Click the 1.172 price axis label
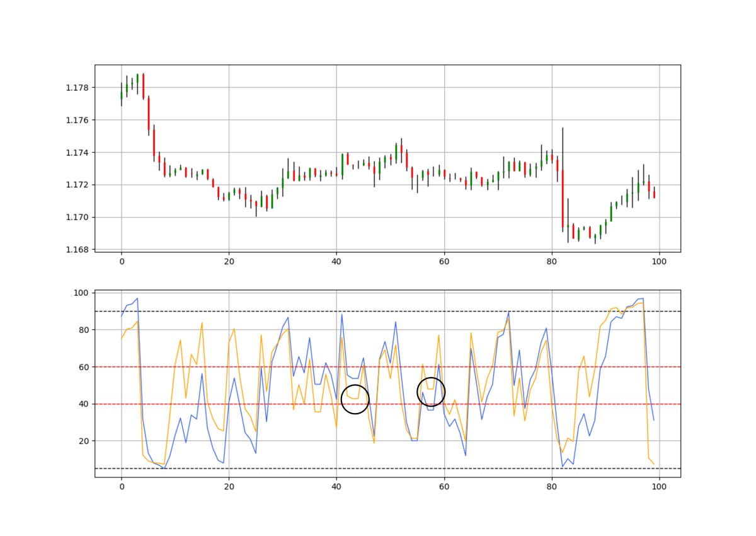This screenshot has width=756, height=536. [x=77, y=185]
